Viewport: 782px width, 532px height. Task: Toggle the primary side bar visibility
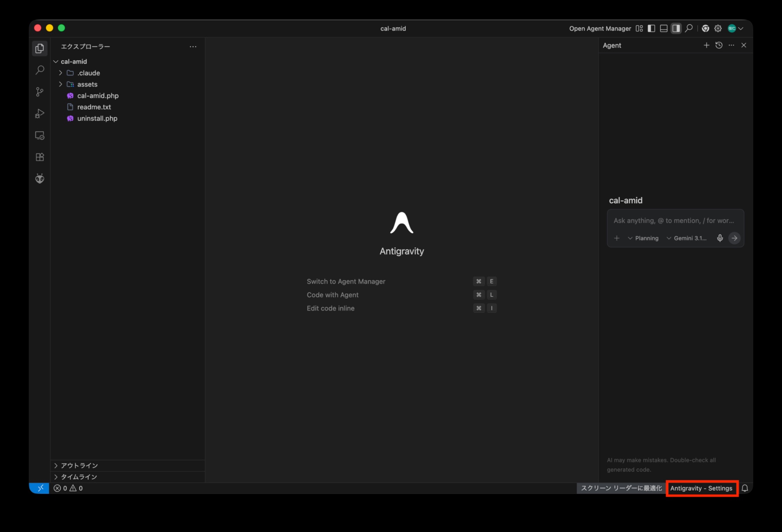tap(651, 28)
